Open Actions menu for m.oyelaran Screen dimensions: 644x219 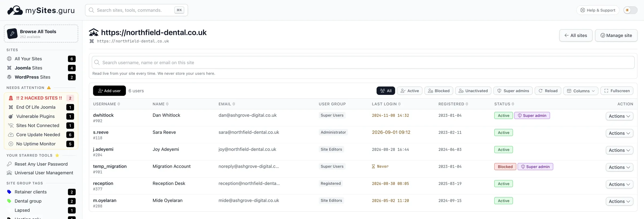[x=619, y=201]
